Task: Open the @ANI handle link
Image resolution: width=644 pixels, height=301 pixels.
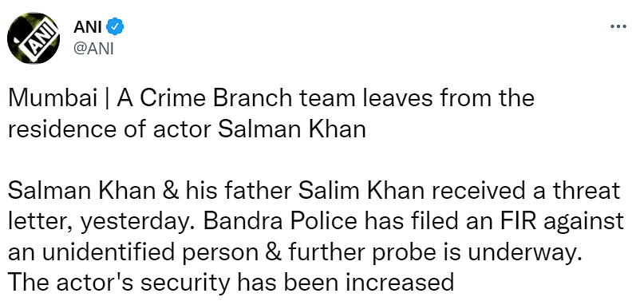Action: point(93,49)
